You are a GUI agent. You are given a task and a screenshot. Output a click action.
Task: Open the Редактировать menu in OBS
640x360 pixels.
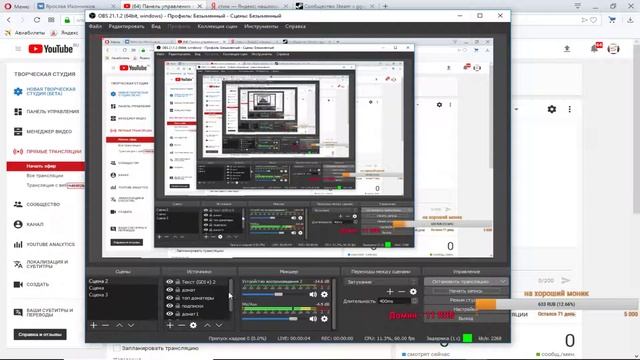point(127,26)
